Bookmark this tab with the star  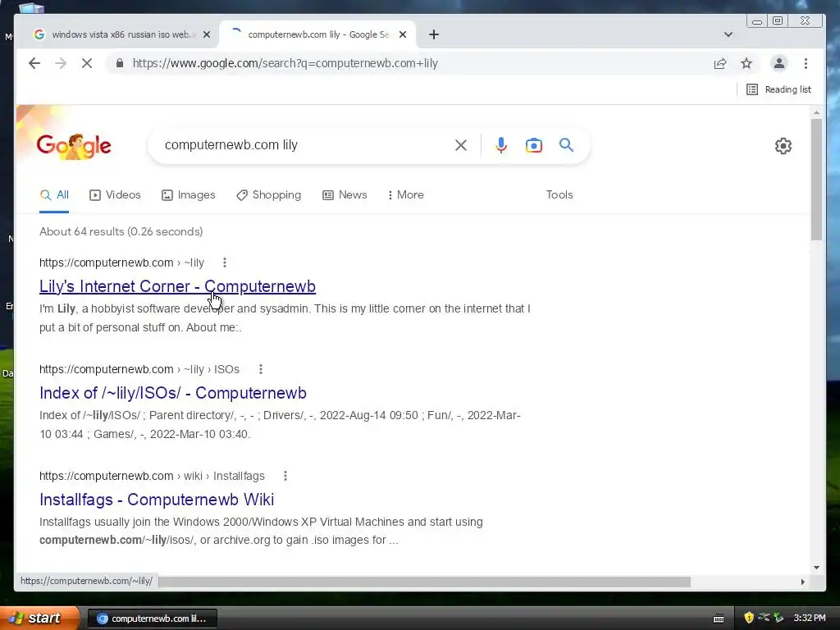(x=746, y=63)
